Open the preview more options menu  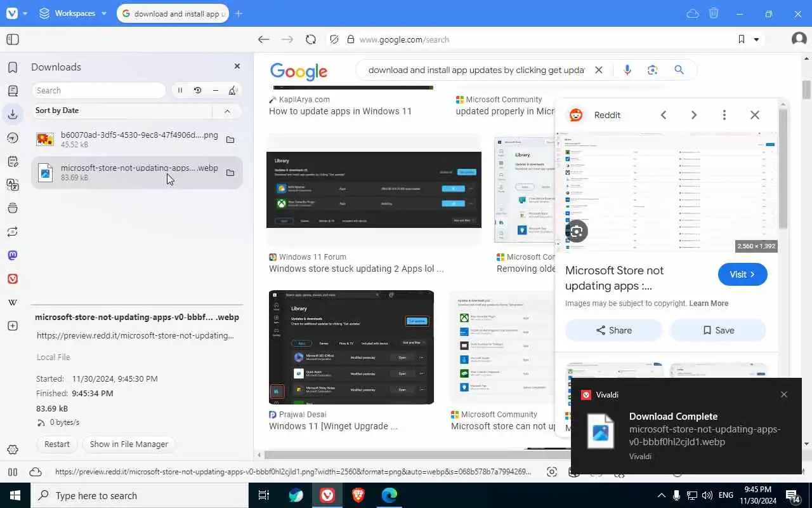tap(724, 115)
